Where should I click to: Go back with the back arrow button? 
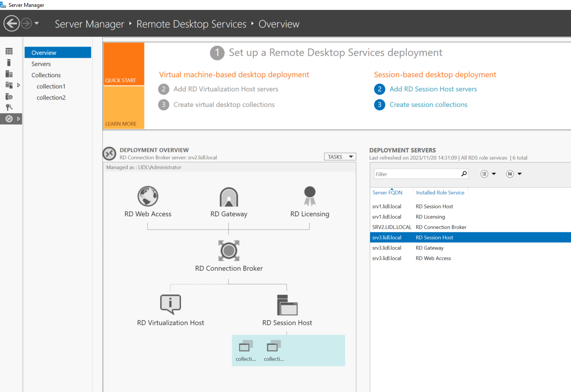click(12, 23)
